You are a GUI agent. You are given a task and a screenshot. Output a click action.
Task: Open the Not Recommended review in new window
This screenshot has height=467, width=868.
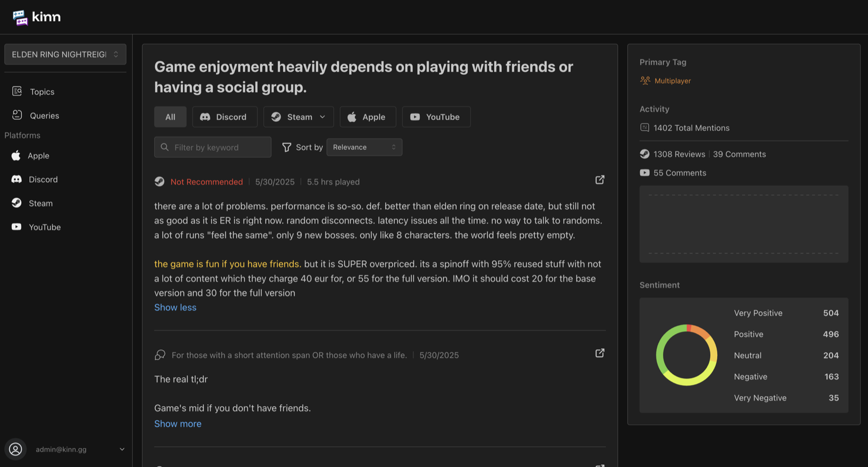600,180
